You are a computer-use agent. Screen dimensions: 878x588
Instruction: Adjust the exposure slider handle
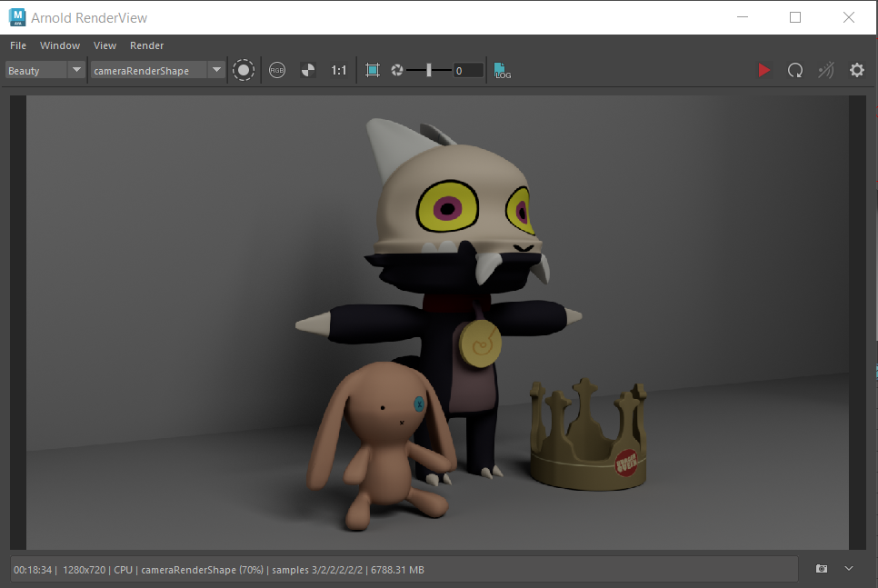(428, 70)
